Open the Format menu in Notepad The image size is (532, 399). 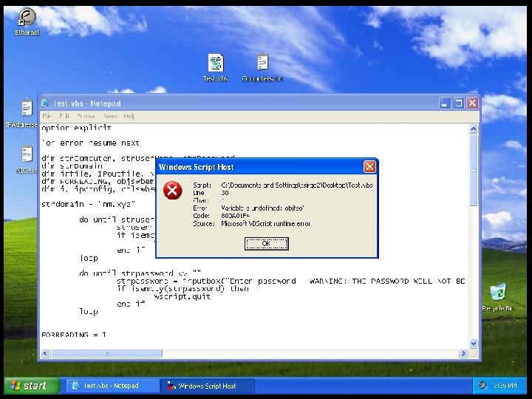point(86,117)
